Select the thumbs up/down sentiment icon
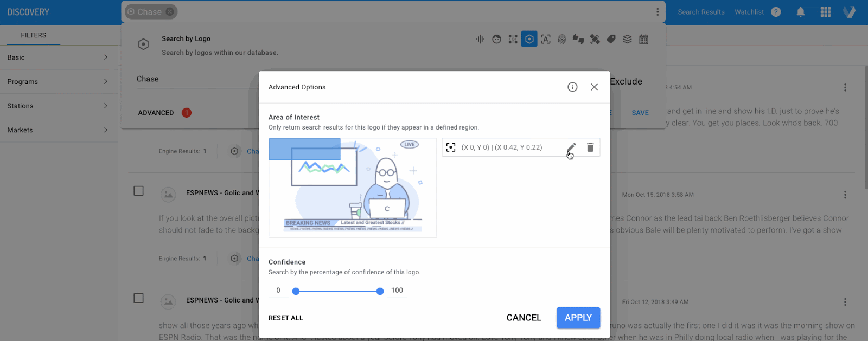The height and width of the screenshot is (341, 868). tap(578, 39)
